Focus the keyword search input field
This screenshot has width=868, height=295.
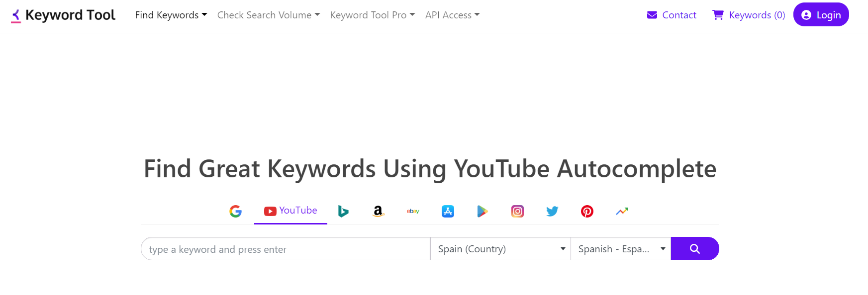[x=286, y=249]
